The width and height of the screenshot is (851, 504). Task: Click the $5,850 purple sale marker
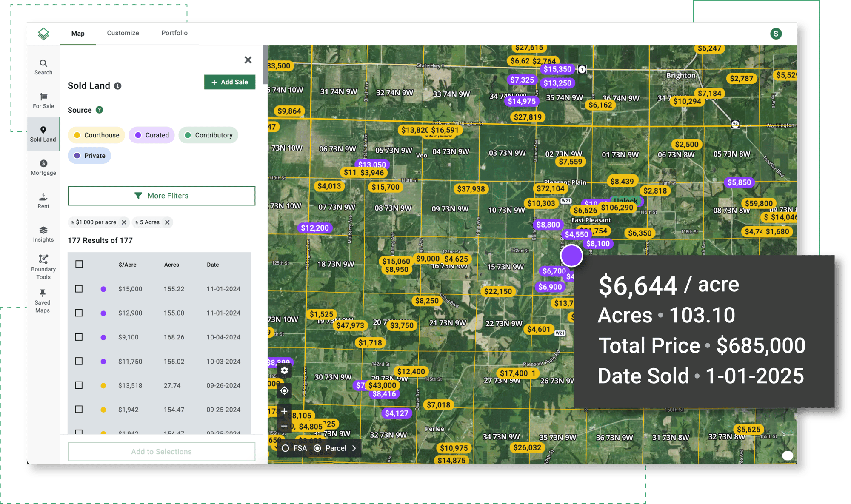click(739, 182)
